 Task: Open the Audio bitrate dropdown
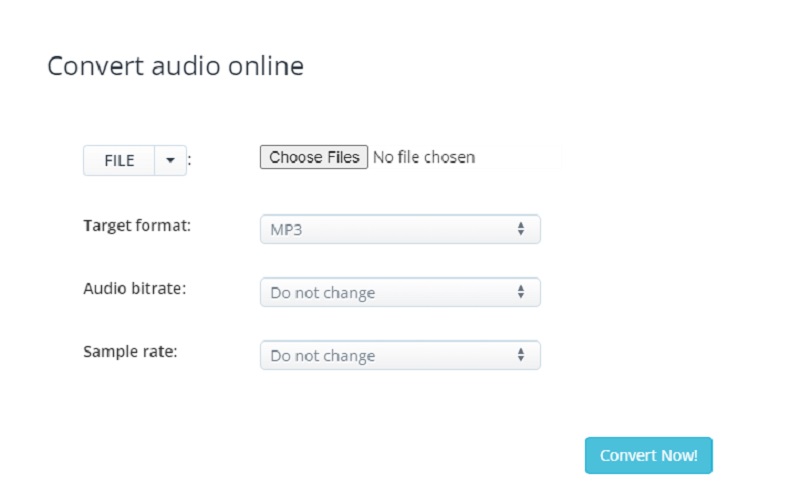coord(400,293)
